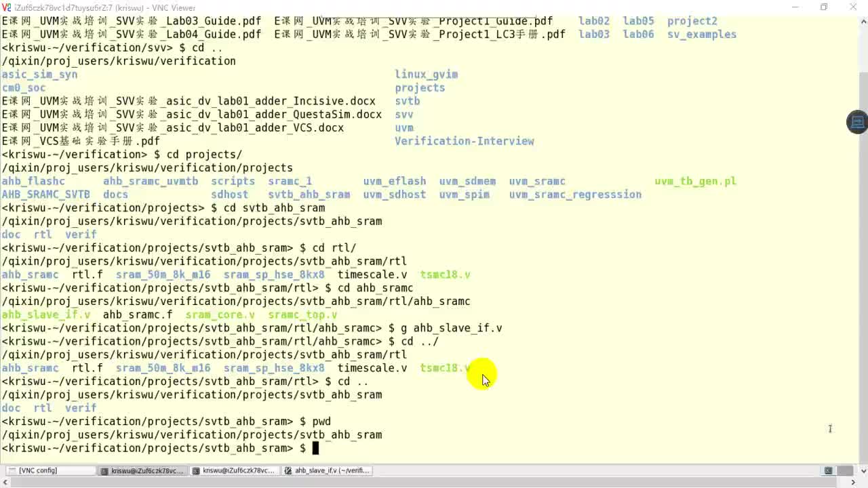Click the lab03 directory entry
Image resolution: width=868 pixels, height=488 pixels.
click(594, 35)
